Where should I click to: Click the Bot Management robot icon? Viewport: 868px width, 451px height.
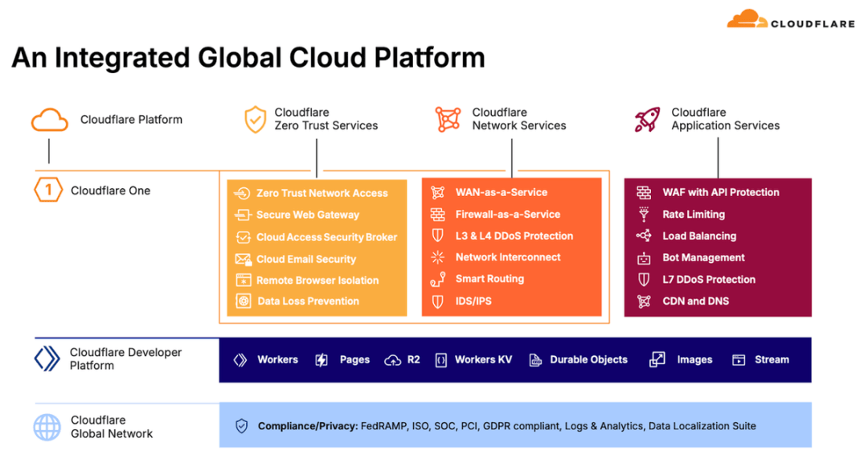click(x=644, y=257)
